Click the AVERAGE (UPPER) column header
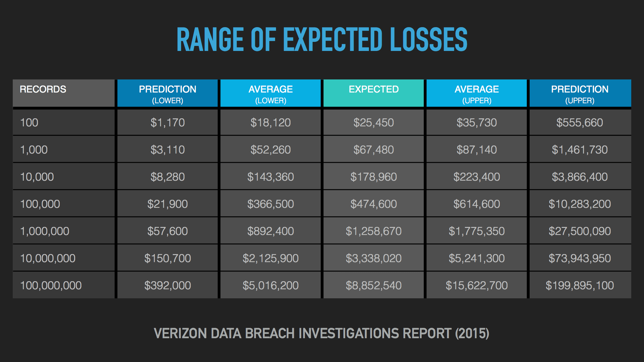The width and height of the screenshot is (644, 362). tap(477, 93)
